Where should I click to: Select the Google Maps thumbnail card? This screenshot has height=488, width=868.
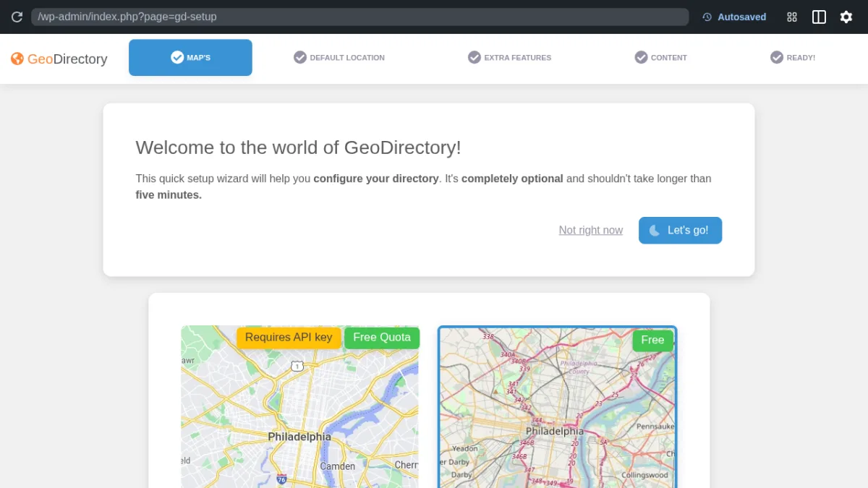299,406
